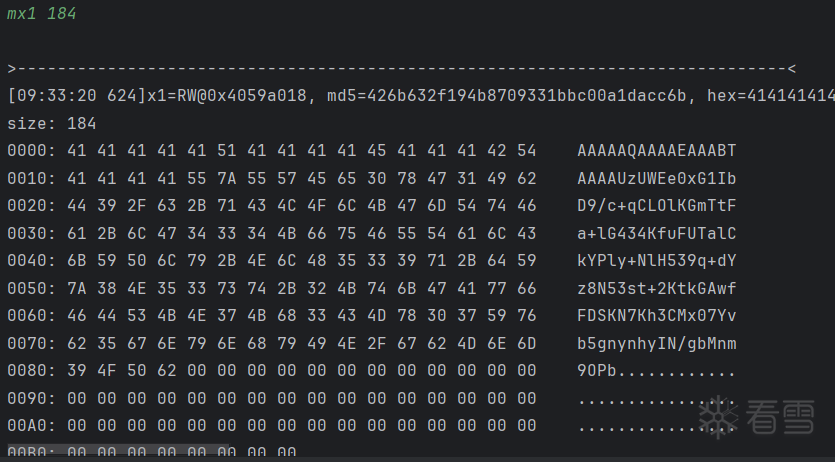The width and height of the screenshot is (835, 462).
Task: Click the '0010:' offset label
Action: pos(31,179)
